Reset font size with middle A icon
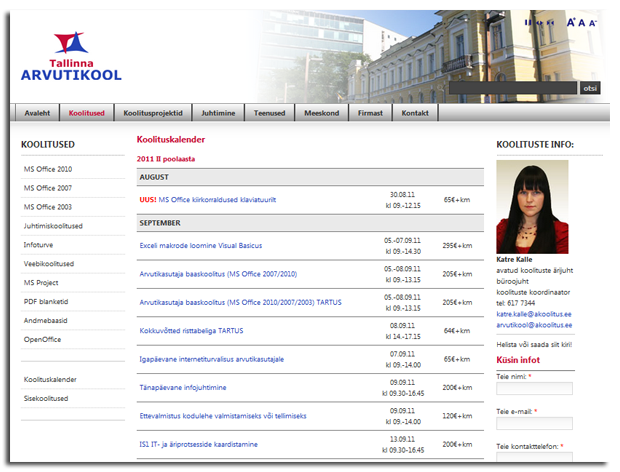The height and width of the screenshot is (472, 620). tap(582, 22)
